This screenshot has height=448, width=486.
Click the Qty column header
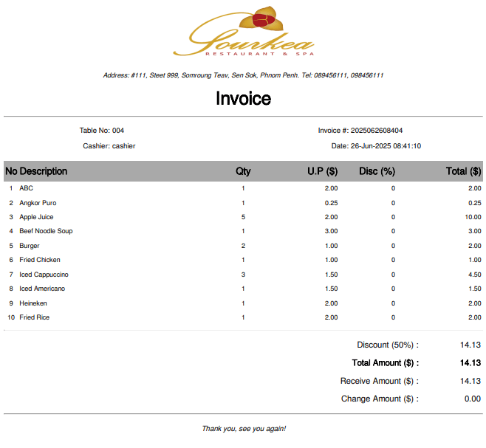tap(243, 171)
